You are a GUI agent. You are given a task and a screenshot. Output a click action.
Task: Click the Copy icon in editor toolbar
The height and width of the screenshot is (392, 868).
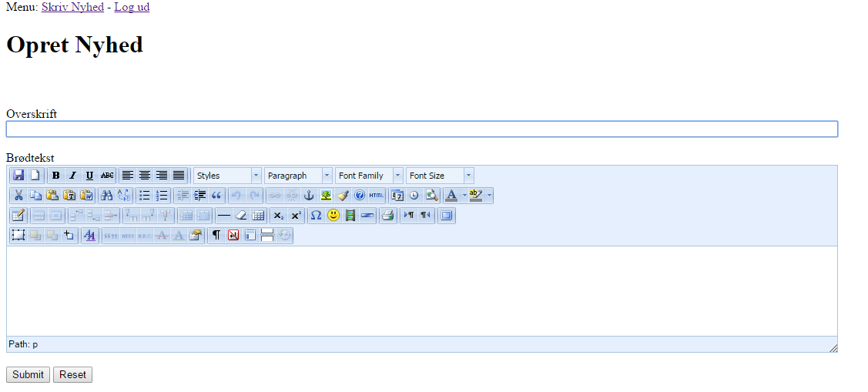tap(35, 196)
